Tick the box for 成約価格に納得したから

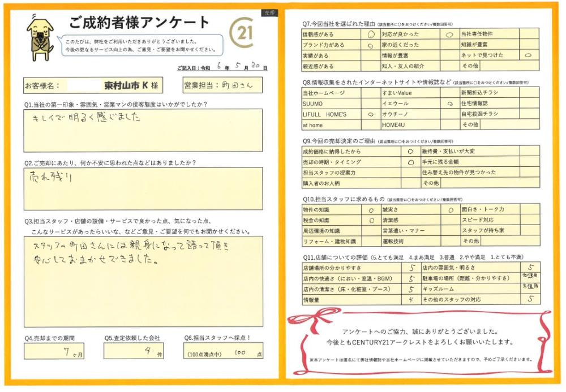[410, 152]
